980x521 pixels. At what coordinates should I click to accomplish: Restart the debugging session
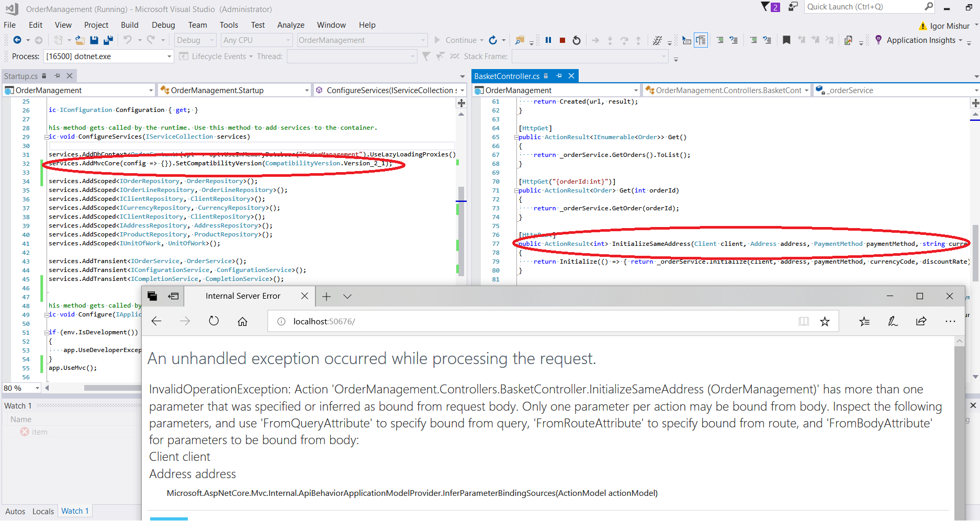[x=577, y=40]
